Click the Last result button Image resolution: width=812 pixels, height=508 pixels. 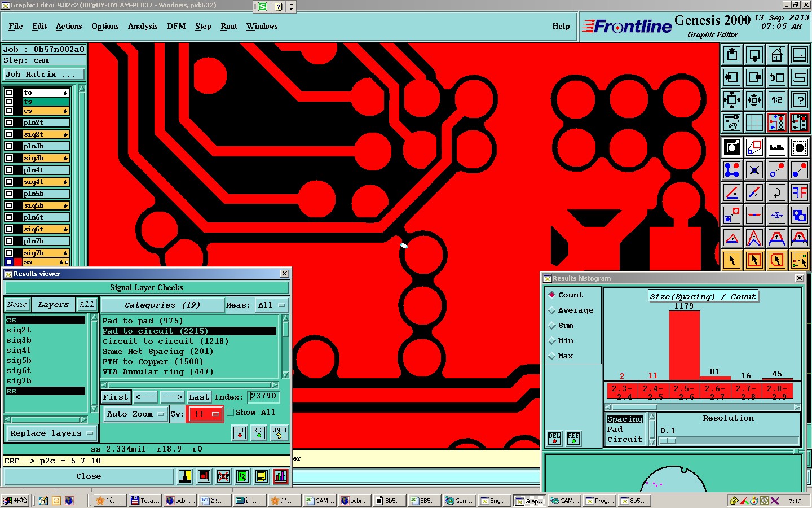[199, 397]
